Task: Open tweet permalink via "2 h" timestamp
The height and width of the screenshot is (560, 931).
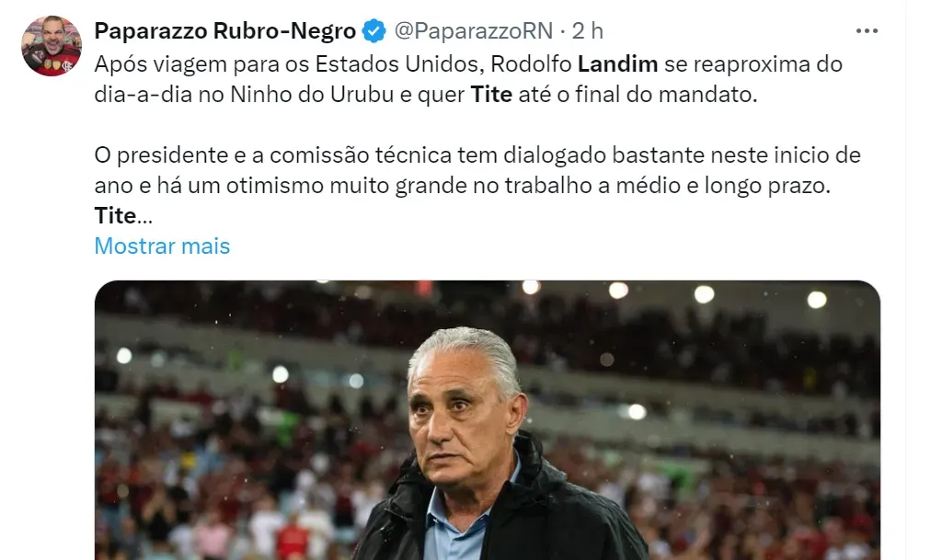Action: [587, 31]
